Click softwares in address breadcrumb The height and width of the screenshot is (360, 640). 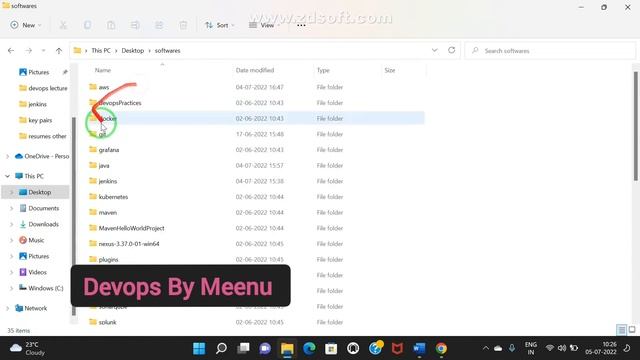click(167, 51)
